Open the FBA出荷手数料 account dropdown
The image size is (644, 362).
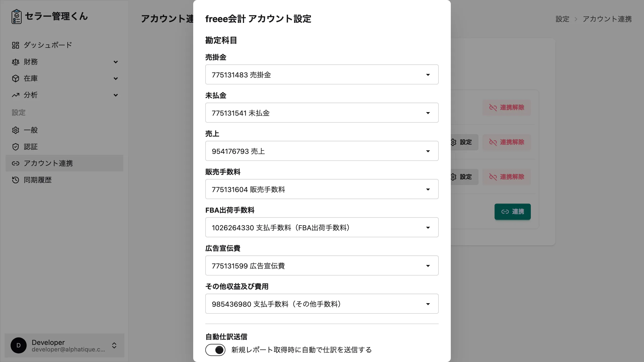[x=322, y=227]
